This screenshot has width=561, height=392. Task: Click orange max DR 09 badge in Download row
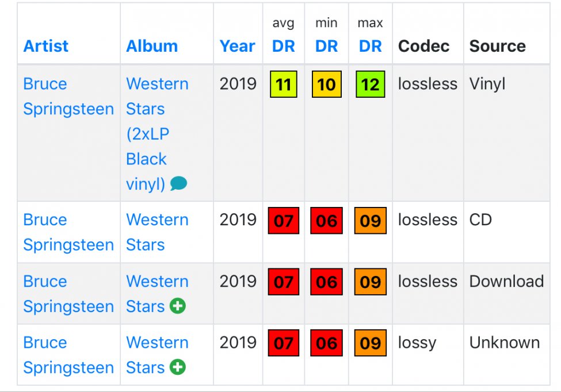[x=371, y=282]
